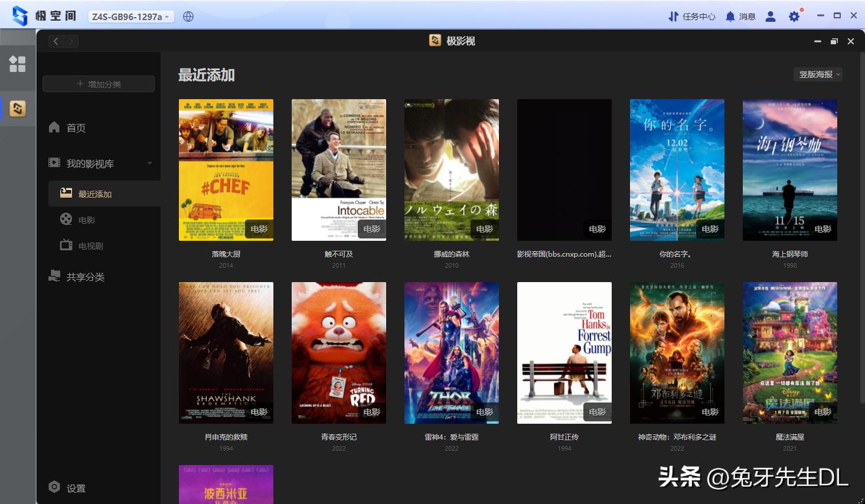Open the 波西米亚 poster in third row
Image resolution: width=865 pixels, height=504 pixels.
tap(226, 485)
